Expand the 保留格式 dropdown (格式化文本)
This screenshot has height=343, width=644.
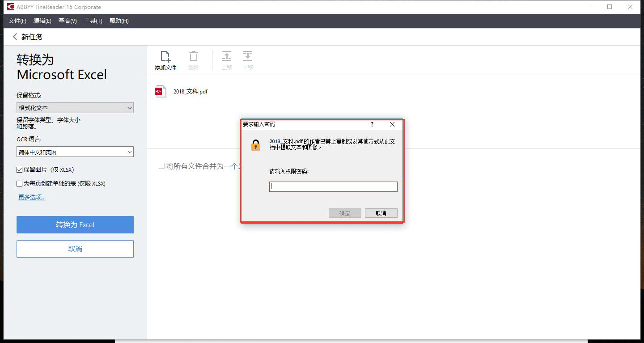[75, 108]
